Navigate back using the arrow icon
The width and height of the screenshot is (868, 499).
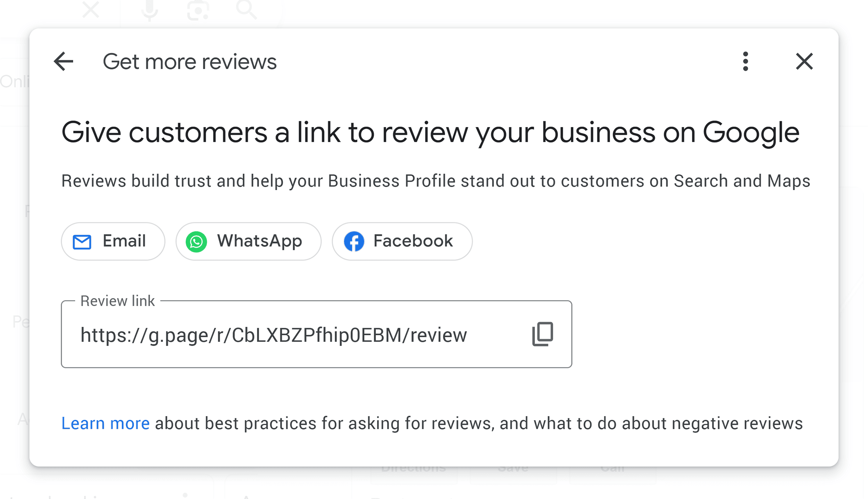click(64, 61)
